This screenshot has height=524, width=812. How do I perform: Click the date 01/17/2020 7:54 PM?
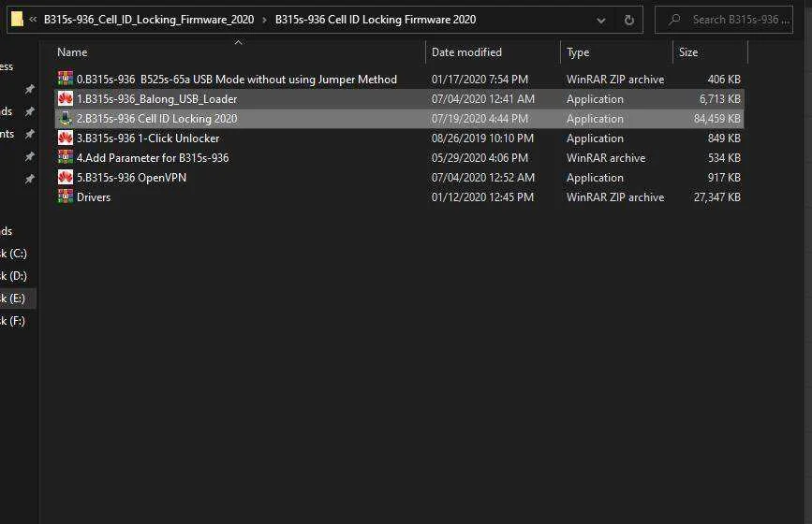[x=480, y=80]
